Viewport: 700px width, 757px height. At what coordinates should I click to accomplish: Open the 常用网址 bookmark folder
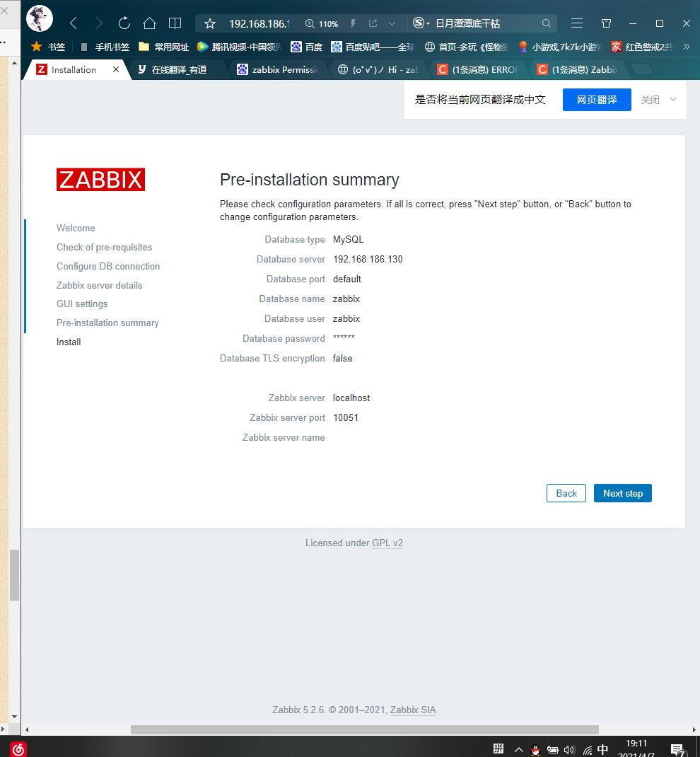163,47
